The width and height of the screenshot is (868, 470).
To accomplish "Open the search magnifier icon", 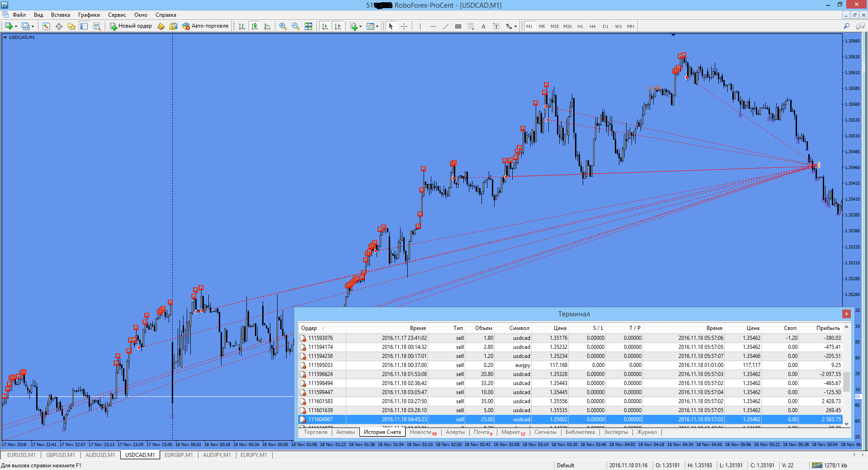I will pyautogui.click(x=846, y=26).
